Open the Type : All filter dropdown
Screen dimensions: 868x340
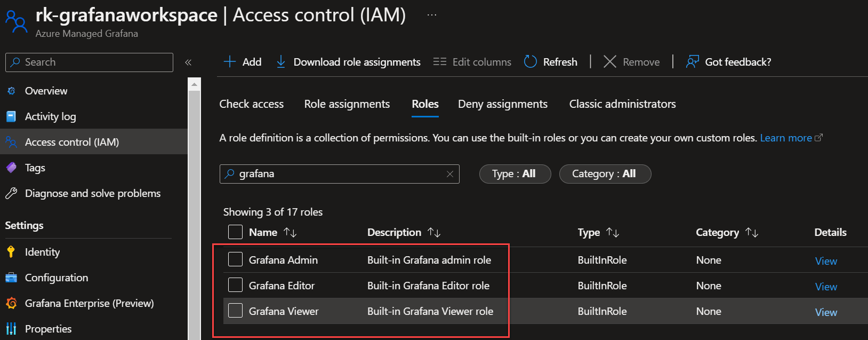(515, 174)
